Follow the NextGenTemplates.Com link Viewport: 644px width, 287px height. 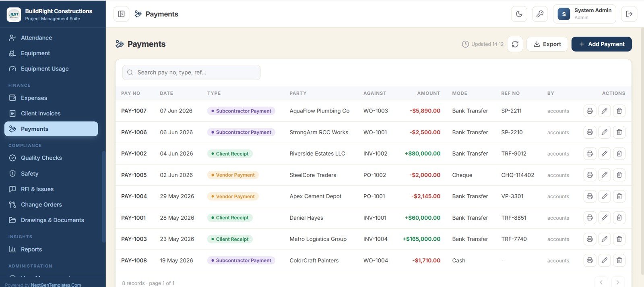coord(56,285)
